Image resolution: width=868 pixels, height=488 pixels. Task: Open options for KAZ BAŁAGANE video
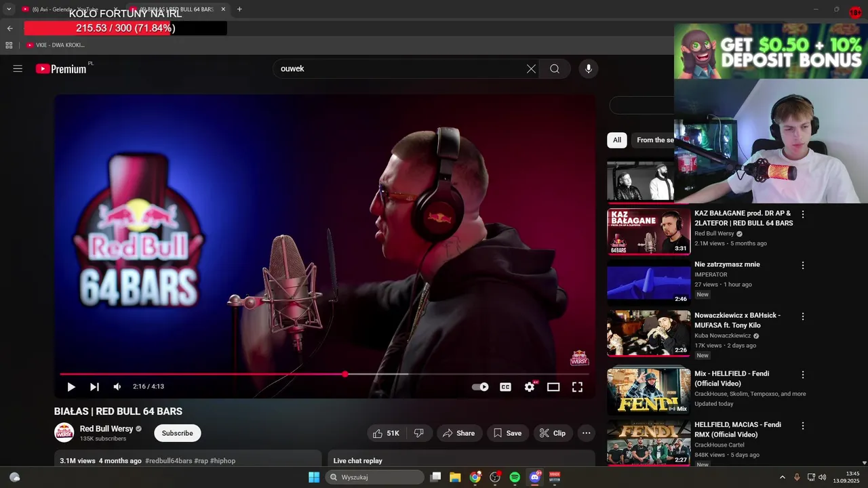tap(803, 214)
